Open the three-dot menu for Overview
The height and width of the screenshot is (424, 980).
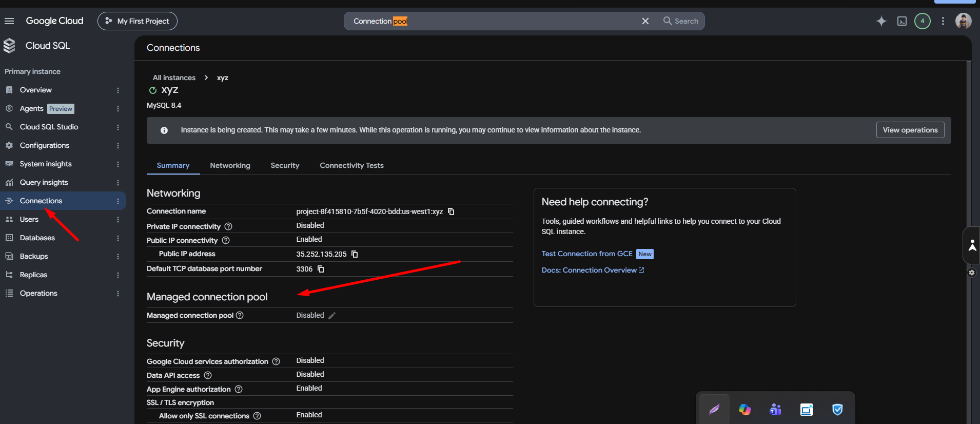click(x=118, y=90)
